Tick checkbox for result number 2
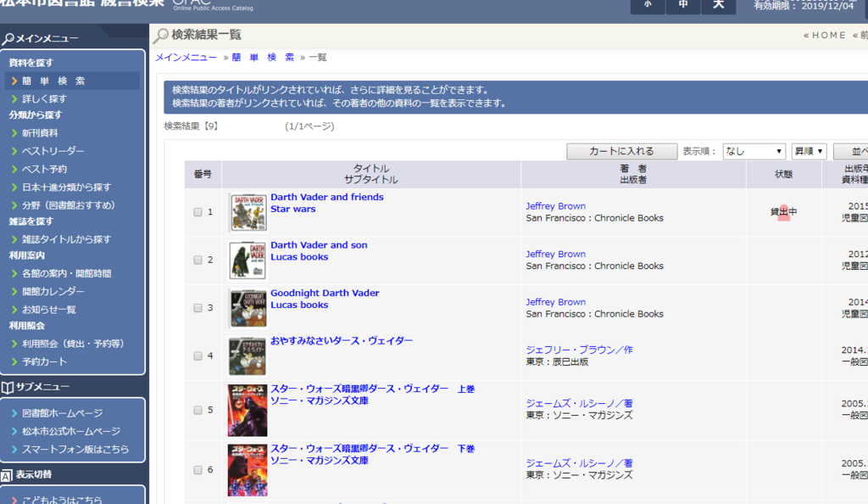Screen dimensions: 868x504 coord(198,260)
